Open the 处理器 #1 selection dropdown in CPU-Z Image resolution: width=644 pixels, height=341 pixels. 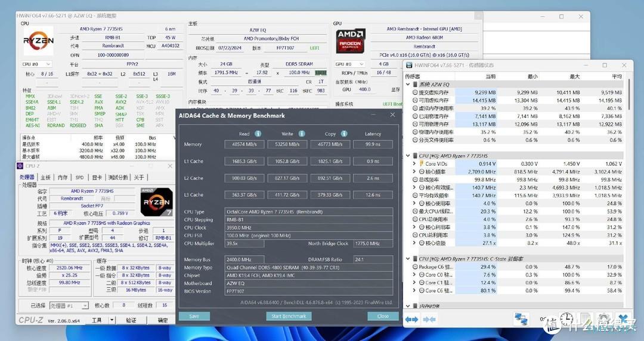pos(69,306)
